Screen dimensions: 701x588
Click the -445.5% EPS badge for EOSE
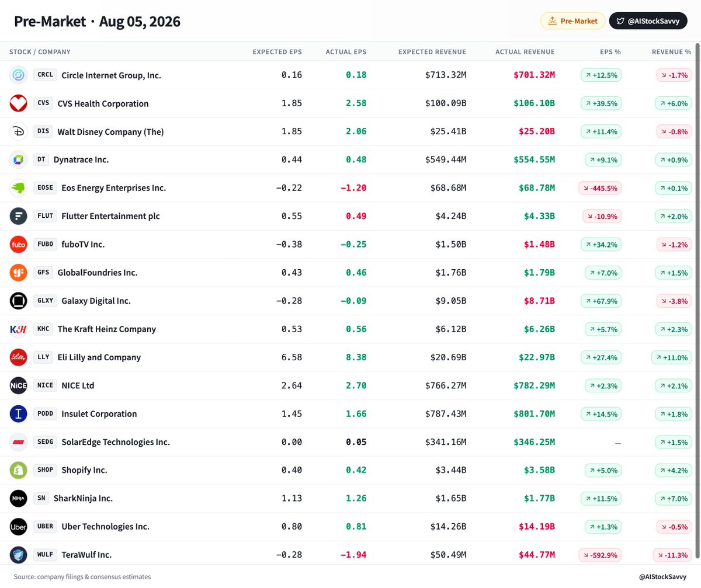pos(600,188)
